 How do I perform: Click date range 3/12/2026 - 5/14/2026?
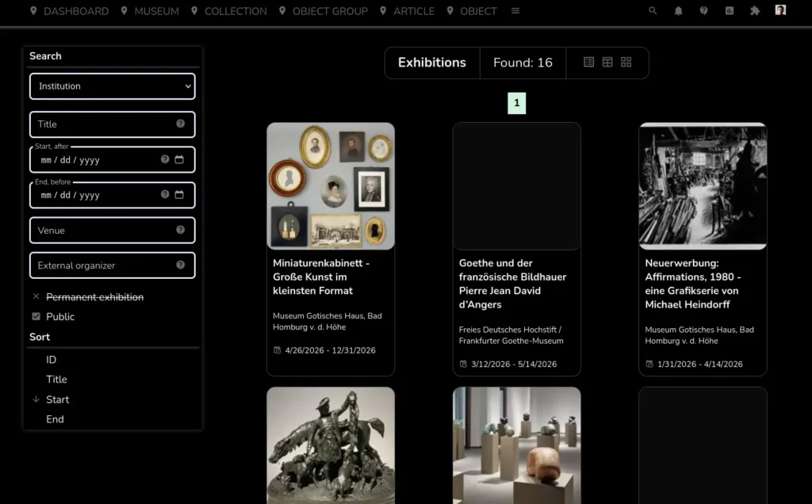point(514,365)
